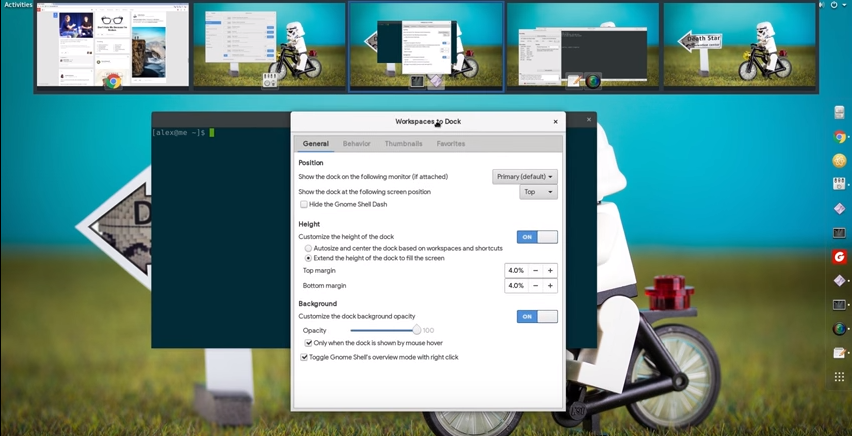The image size is (852, 436).
Task: Open the Thumbnails tab
Action: (403, 144)
